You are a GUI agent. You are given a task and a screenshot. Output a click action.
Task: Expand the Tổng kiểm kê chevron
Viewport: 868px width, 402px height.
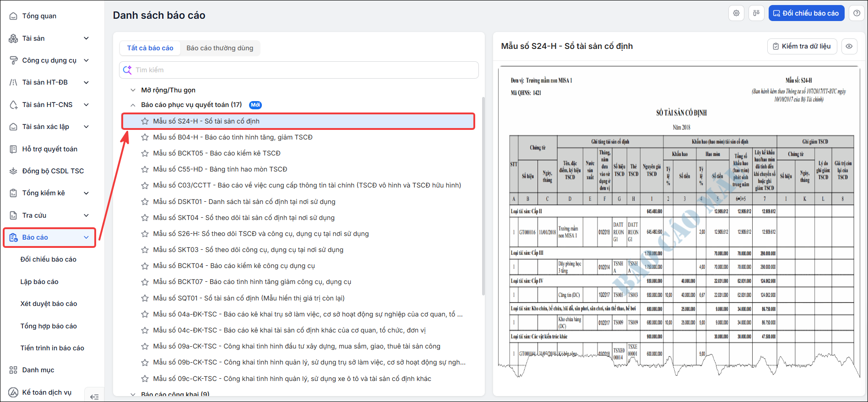(86, 193)
